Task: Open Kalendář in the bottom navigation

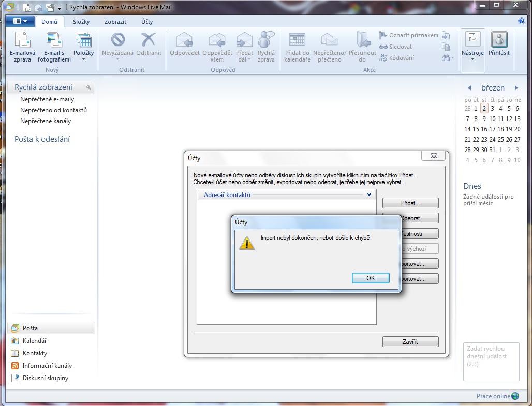Action: point(35,341)
